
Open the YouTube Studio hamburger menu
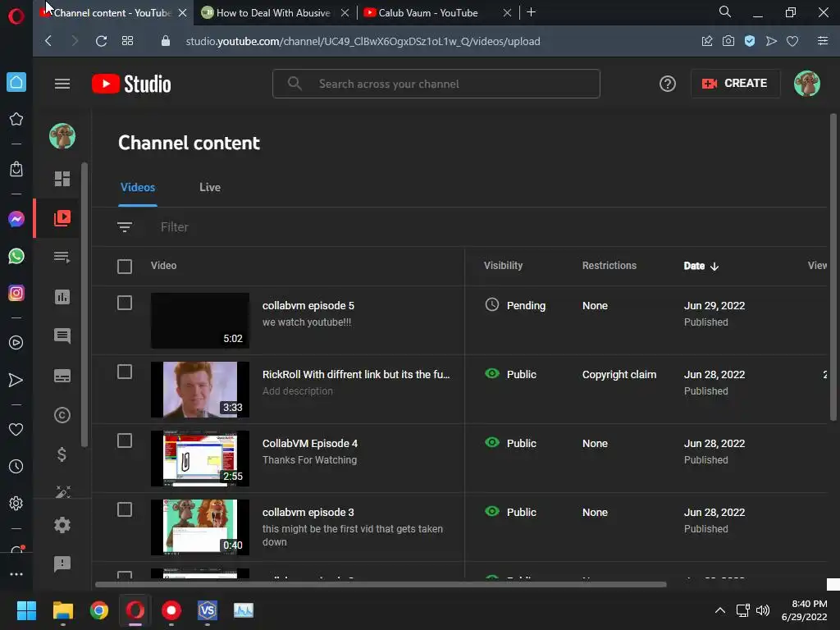(x=62, y=84)
